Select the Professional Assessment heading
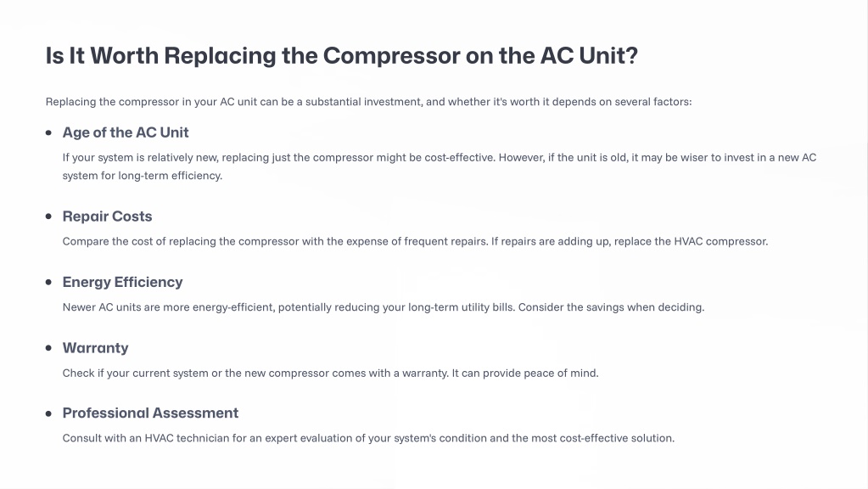This screenshot has height=489, width=868. click(150, 413)
